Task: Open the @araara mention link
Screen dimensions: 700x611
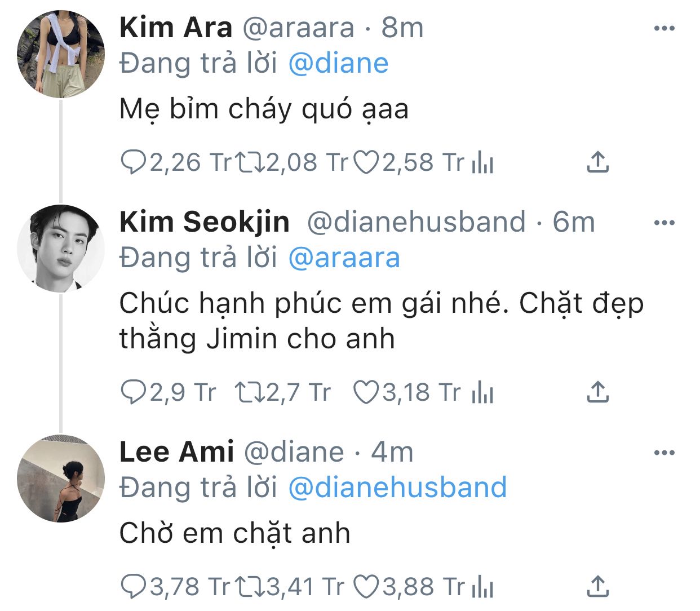Action: tap(344, 258)
